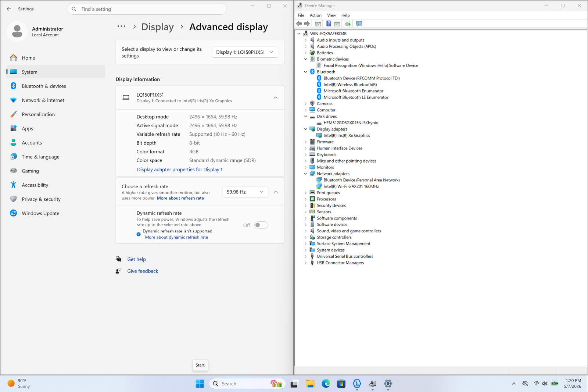Open Microsoft Edge from the taskbar
This screenshot has width=588, height=392.
326,384
